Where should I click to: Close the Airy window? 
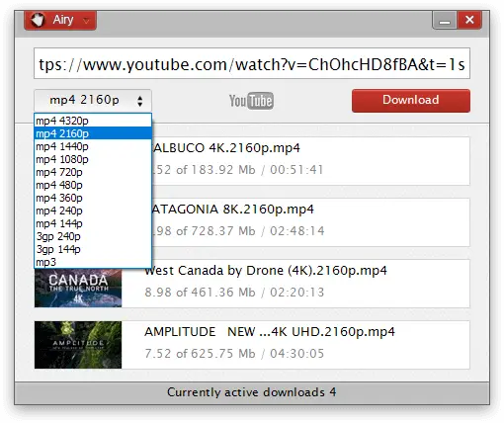click(469, 20)
